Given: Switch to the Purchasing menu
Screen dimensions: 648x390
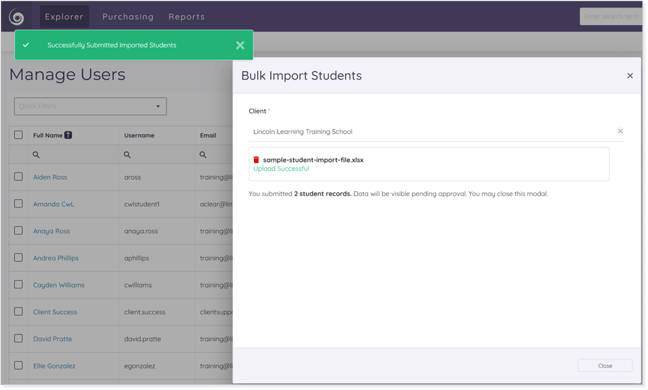Looking at the screenshot, I should click(x=128, y=17).
